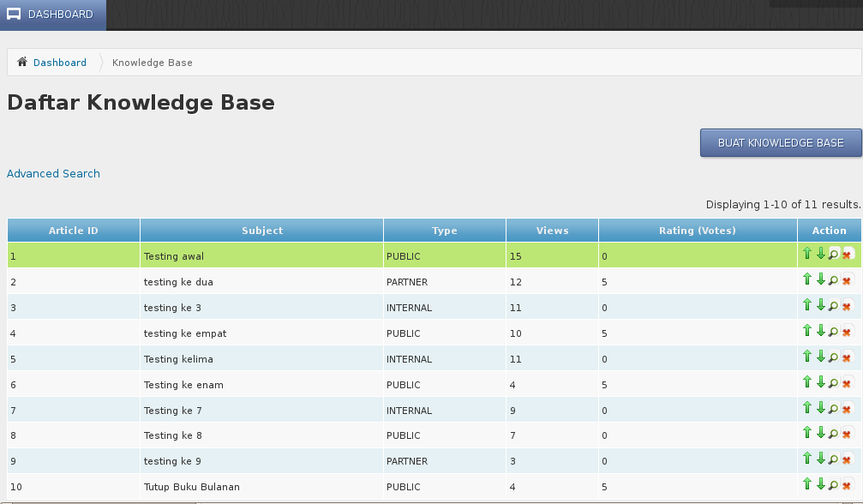Delete "Tutup Buku Bulanan" with red X icon
The width and height of the screenshot is (863, 504).
coord(848,485)
